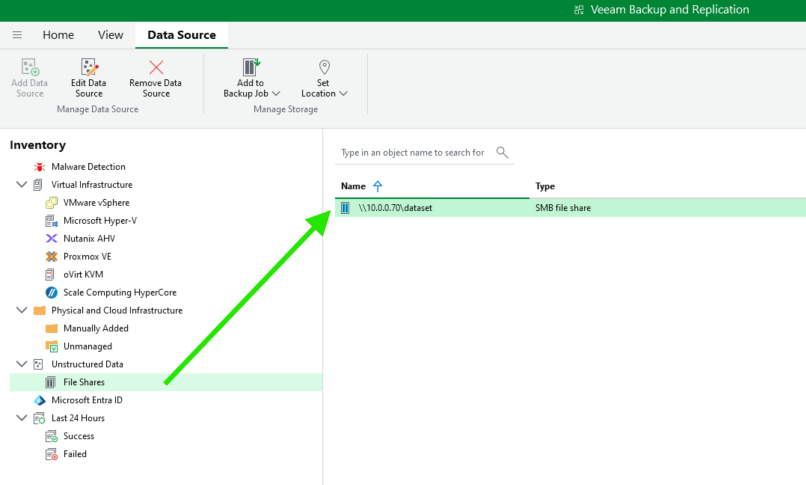Collapse the Unstructured Data node
Viewport: 806px width, 485px height.
22,365
